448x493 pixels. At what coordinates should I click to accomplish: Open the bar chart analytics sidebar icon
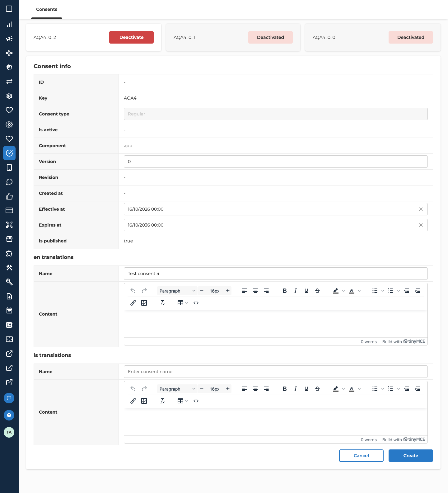(9, 24)
